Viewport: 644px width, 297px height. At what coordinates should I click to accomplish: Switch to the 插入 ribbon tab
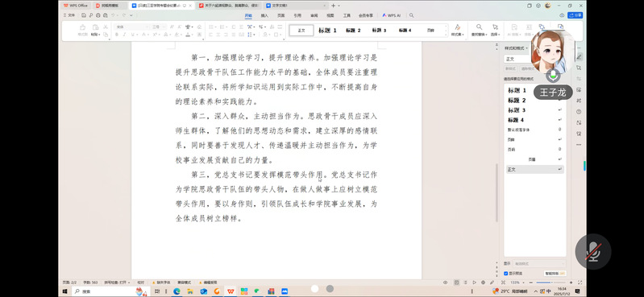[x=264, y=15]
